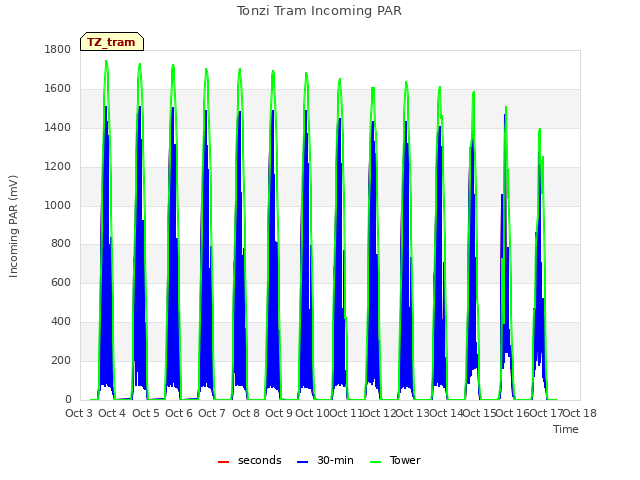Click the 1600 y-axis tick label
Image resolution: width=640 pixels, height=480 pixels.
(58, 89)
